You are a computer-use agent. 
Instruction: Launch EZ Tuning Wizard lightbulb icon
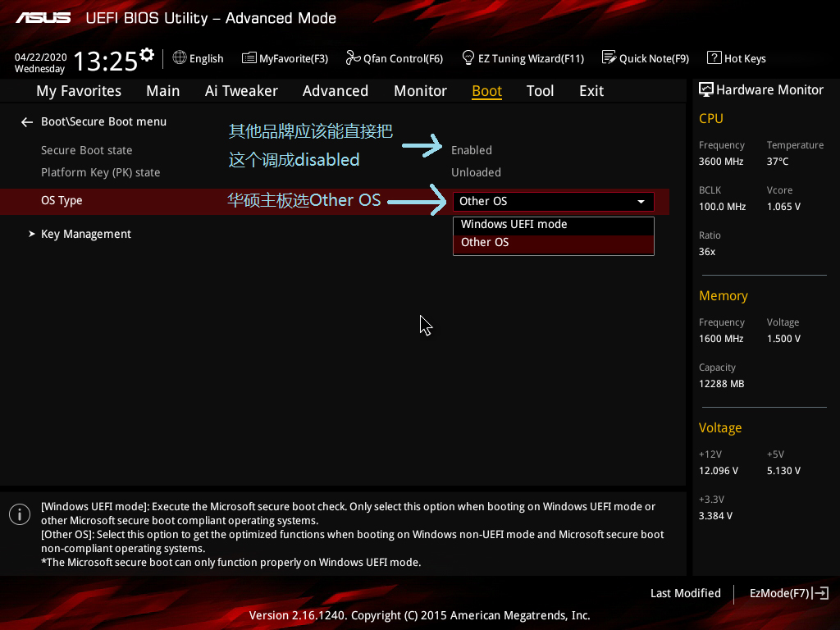tap(468, 57)
